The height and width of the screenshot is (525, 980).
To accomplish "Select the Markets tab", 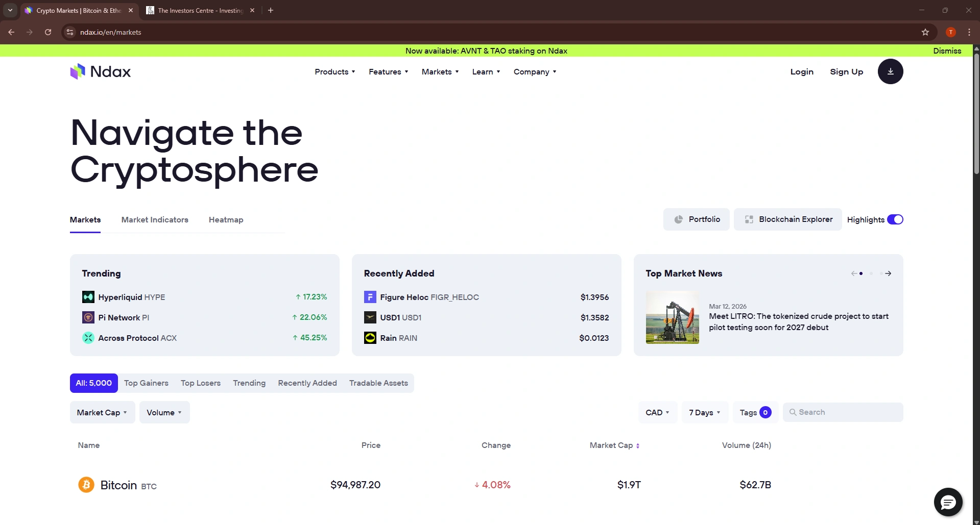I will click(85, 220).
